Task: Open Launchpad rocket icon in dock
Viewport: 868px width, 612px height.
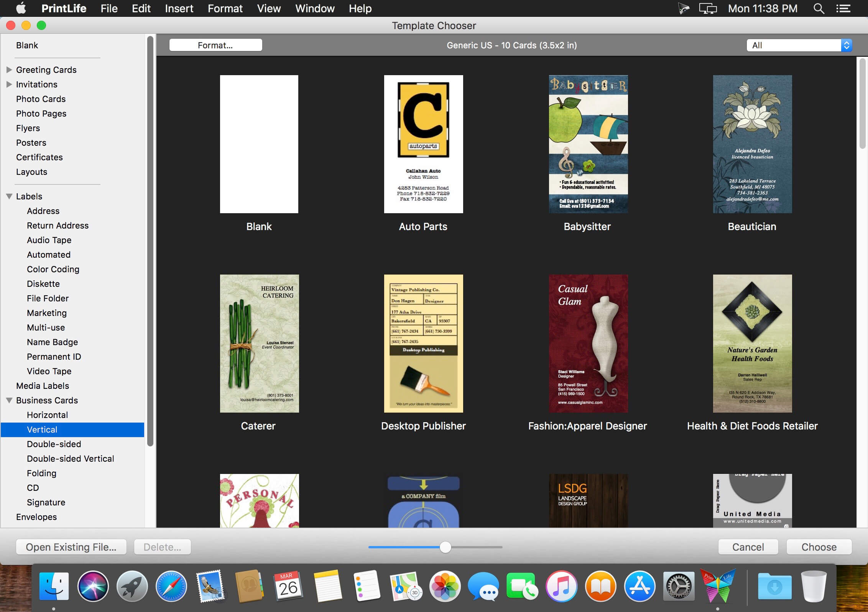Action: 132,586
